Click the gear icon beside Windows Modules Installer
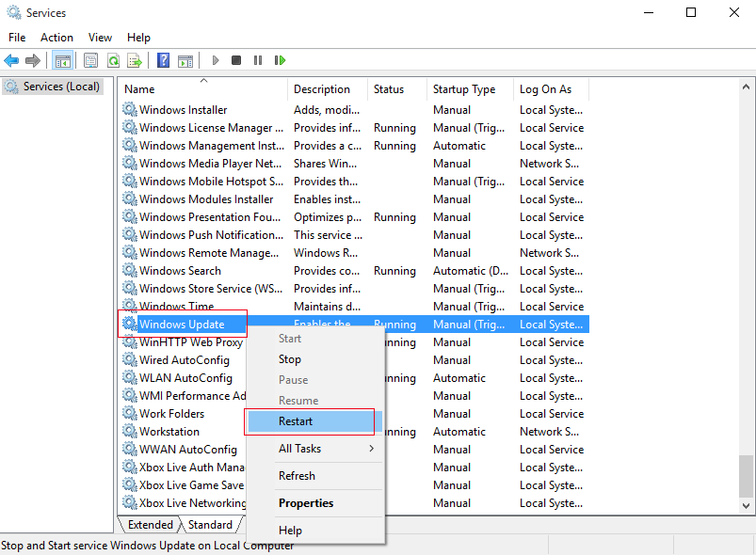 coord(129,199)
